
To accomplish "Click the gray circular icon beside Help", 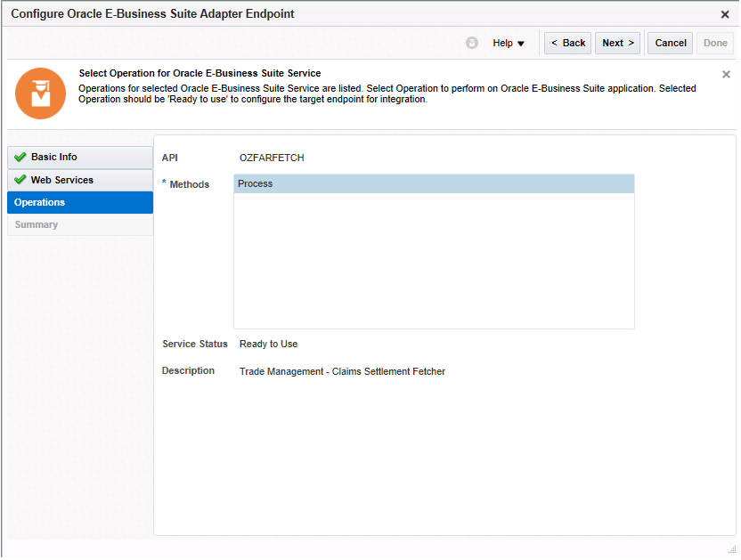I will point(472,43).
